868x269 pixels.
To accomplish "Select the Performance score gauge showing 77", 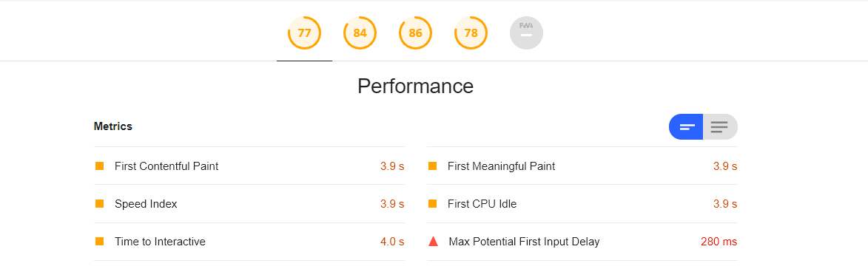I will point(304,33).
